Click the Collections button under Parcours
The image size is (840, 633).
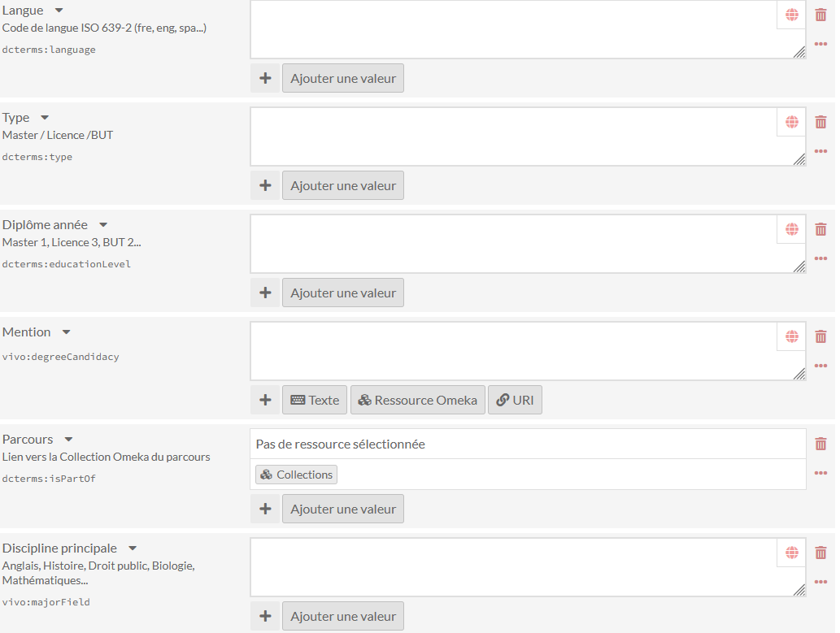coord(297,475)
